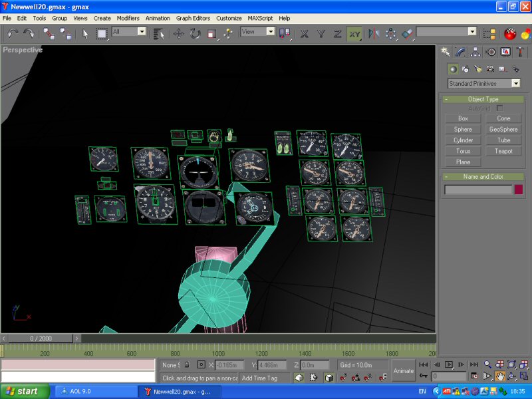Open the Graph Editors menu
532x399 pixels.
(x=192, y=18)
